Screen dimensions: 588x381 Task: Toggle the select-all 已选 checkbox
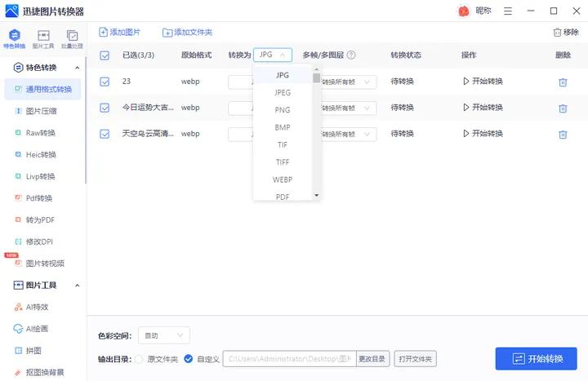pyautogui.click(x=105, y=55)
